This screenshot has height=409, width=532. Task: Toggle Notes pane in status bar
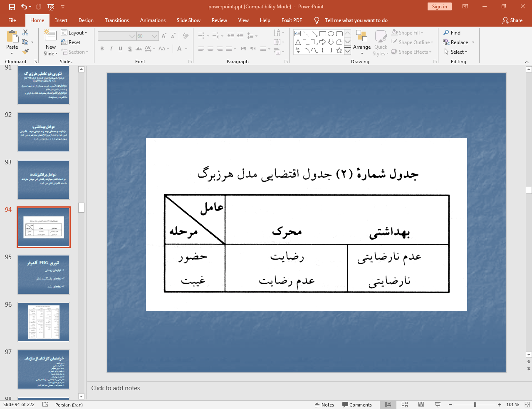[x=324, y=405]
